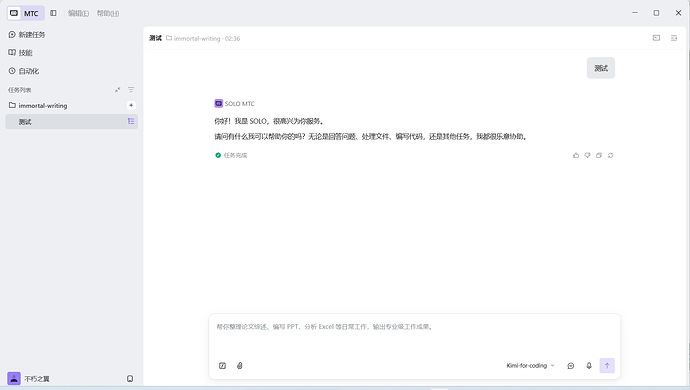Minimize the MTC window
The width and height of the screenshot is (690, 390).
[x=635, y=13]
